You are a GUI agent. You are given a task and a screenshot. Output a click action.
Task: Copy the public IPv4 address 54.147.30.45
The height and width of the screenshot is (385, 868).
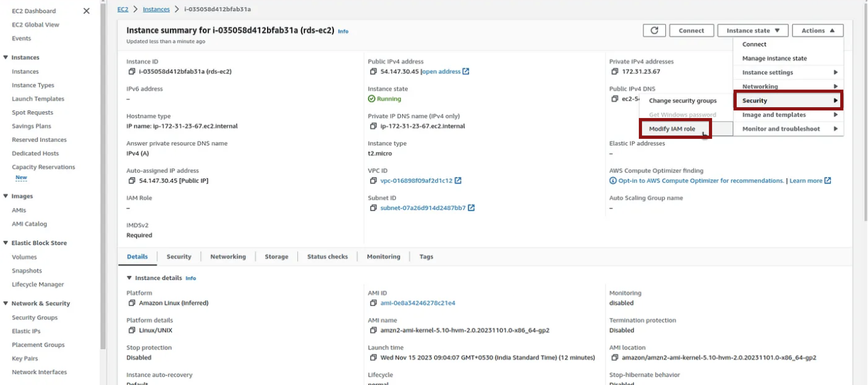[x=373, y=71]
